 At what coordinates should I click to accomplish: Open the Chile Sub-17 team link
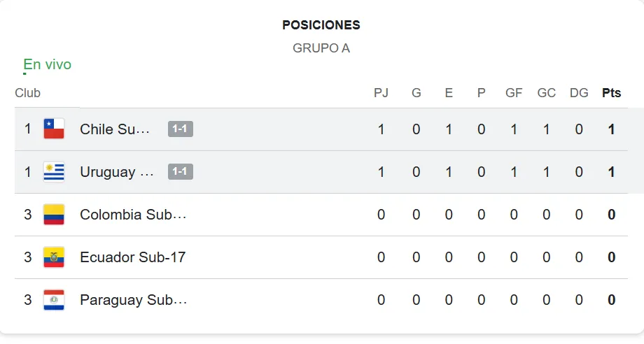coord(115,129)
